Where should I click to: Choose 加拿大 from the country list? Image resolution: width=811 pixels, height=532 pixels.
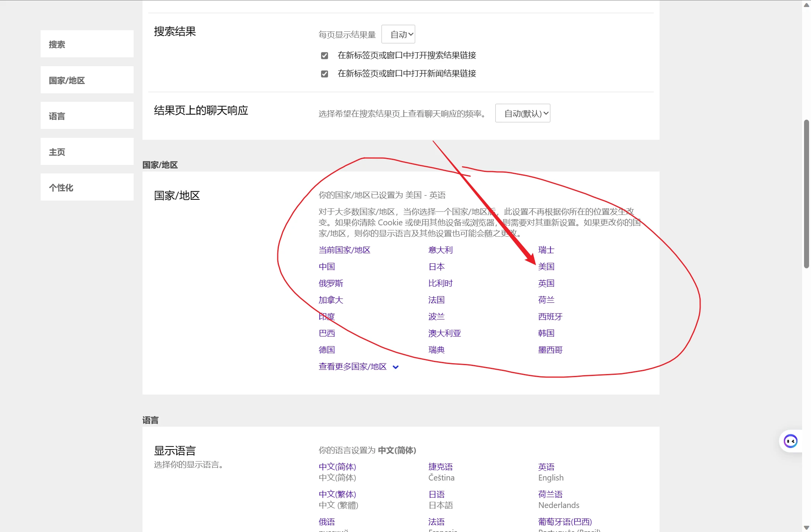tap(331, 300)
